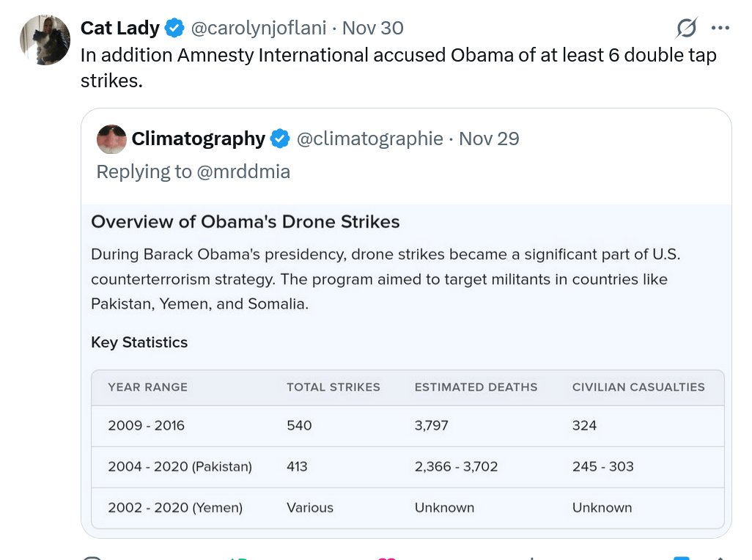Click the Climatography profile avatar
The image size is (752, 560).
[111, 139]
